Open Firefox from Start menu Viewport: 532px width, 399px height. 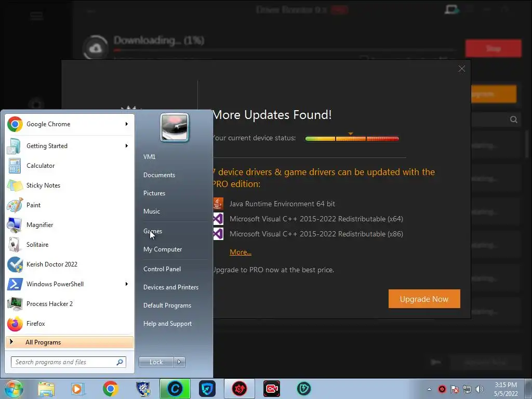click(70, 323)
